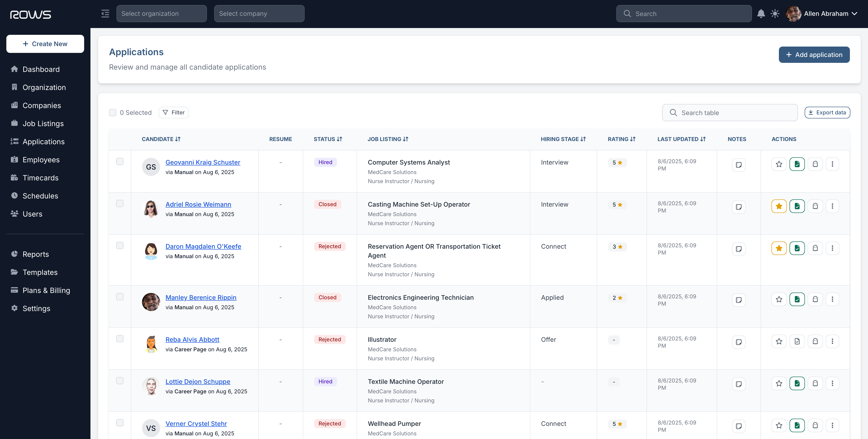868x439 pixels.
Task: Open the document review icon on Reba Alvis Abbott's row
Action: tap(797, 341)
